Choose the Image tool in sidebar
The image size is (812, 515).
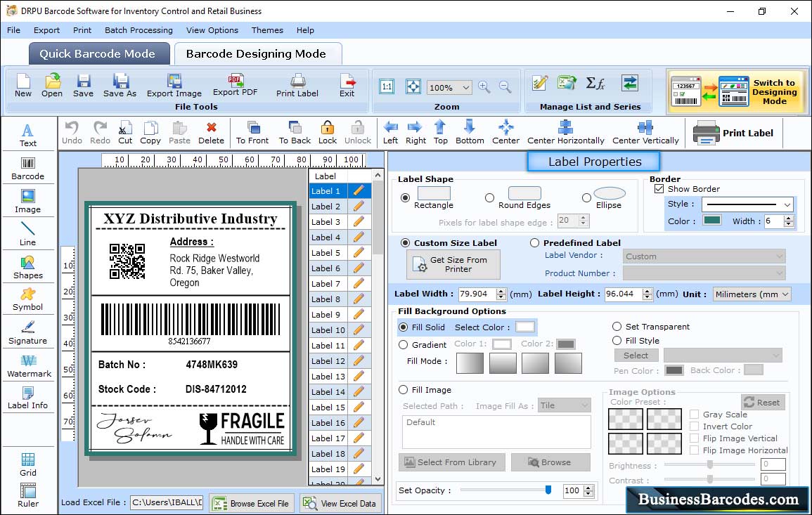click(28, 202)
